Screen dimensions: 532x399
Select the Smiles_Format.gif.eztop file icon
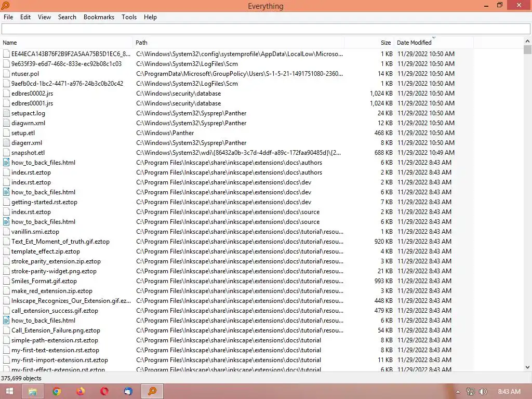click(6, 281)
